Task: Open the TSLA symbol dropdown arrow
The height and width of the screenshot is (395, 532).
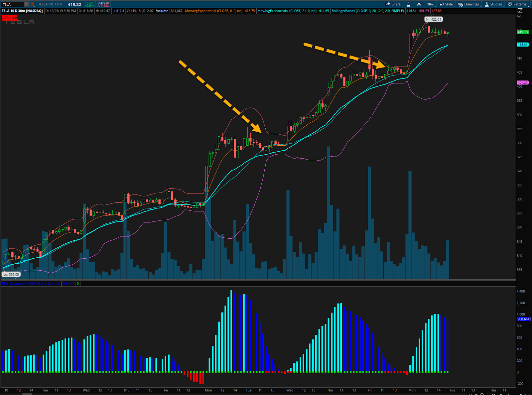Action: click(26, 4)
